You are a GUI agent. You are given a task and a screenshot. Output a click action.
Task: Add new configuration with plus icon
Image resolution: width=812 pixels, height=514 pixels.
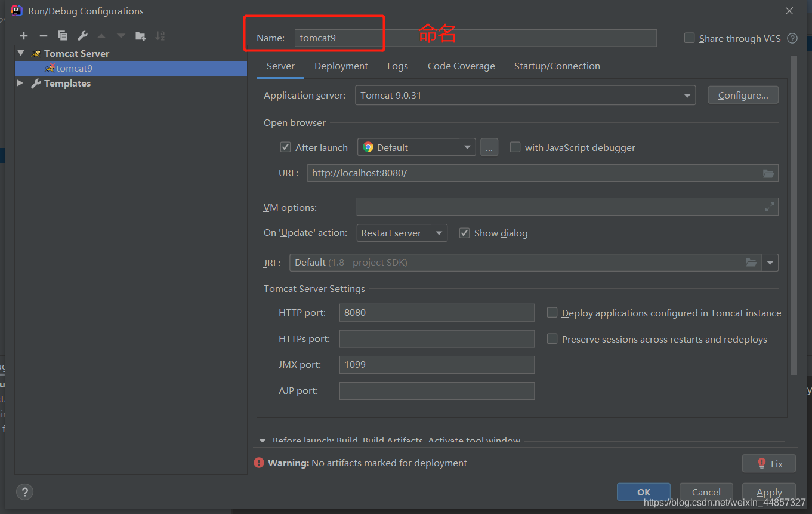click(24, 36)
